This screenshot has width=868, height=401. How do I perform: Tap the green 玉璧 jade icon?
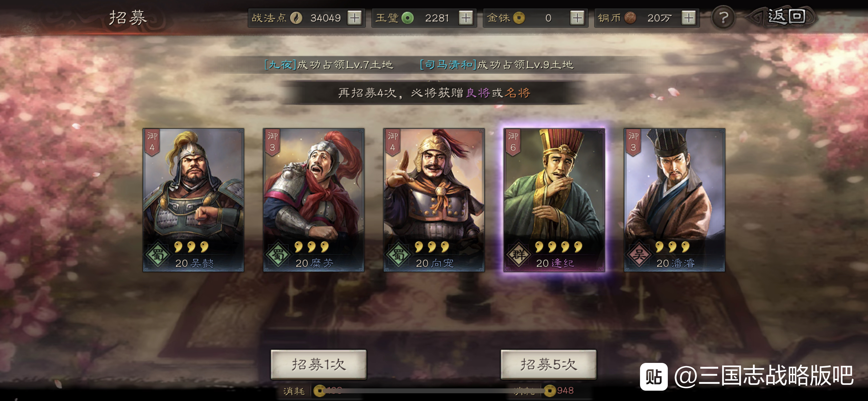pos(408,18)
